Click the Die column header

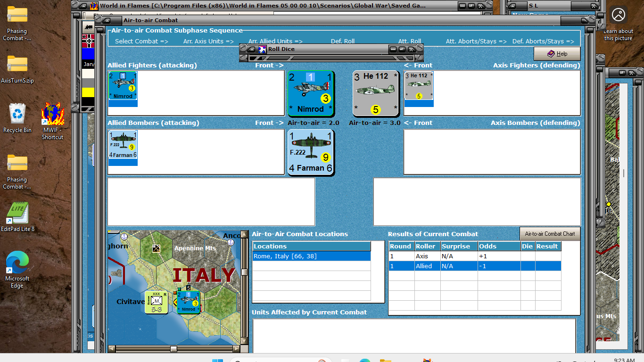click(528, 246)
